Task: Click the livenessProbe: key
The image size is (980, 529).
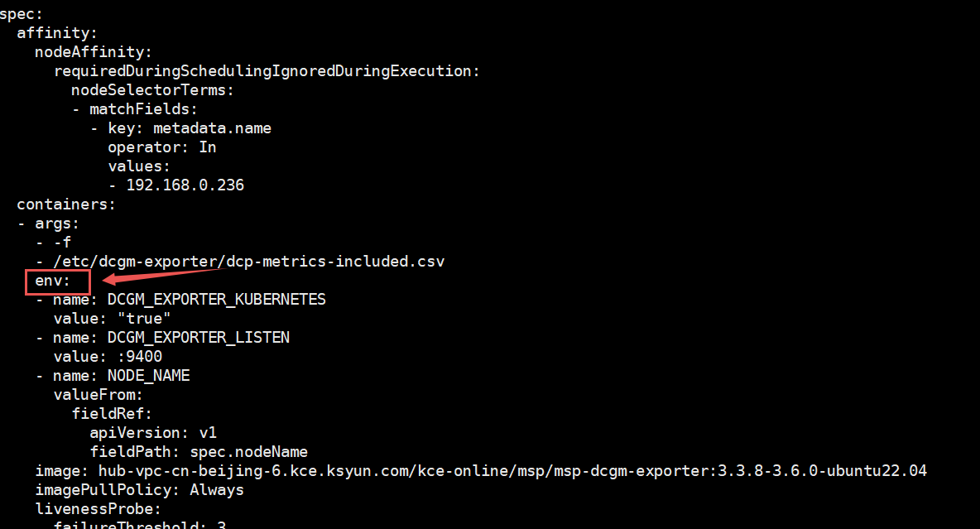Action: pos(98,509)
